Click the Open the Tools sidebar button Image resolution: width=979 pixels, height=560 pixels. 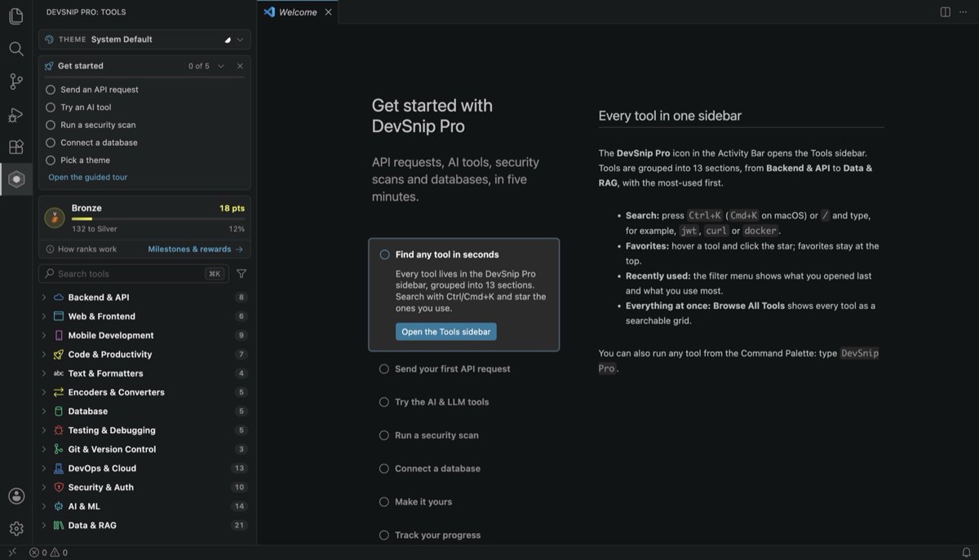[x=446, y=332]
